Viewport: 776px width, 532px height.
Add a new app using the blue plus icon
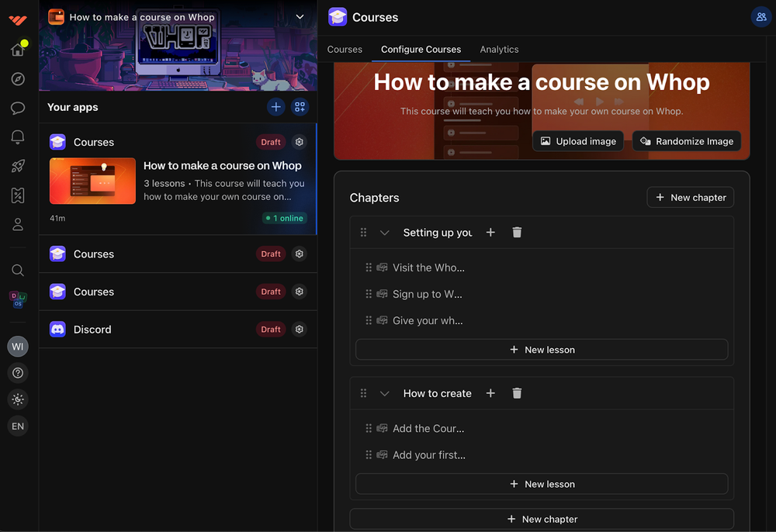click(275, 106)
